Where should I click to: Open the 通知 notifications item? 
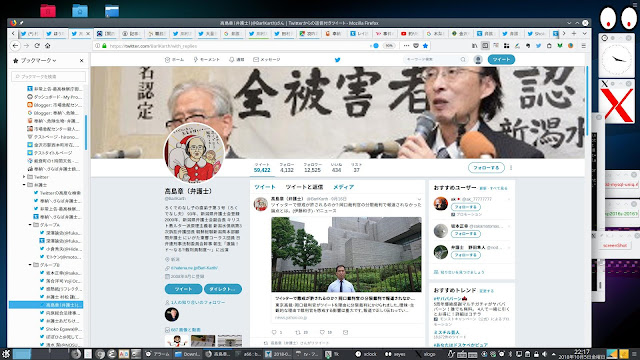tap(236, 60)
